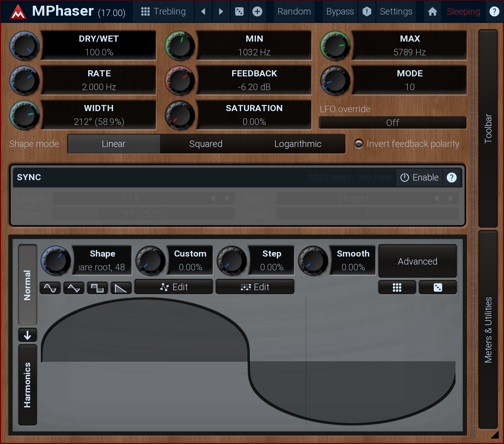The width and height of the screenshot is (504, 444).
Task: Enable the Sync section
Action: point(419,178)
